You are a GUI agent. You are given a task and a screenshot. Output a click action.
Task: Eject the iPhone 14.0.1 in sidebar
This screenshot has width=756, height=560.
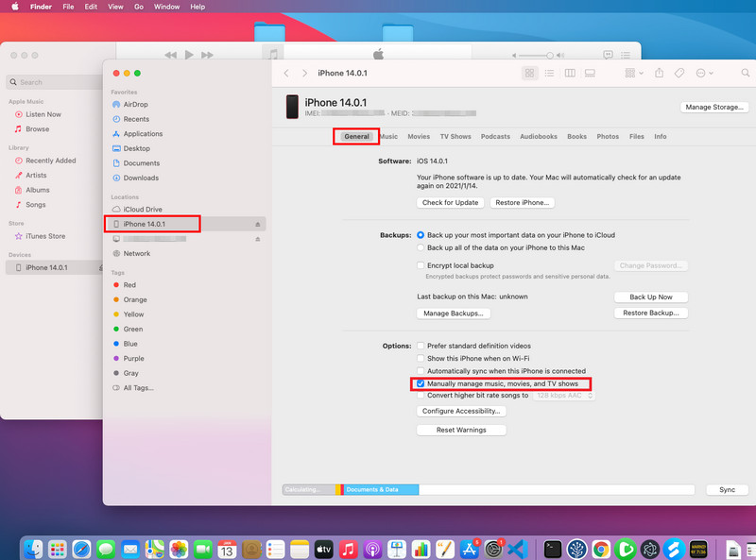pyautogui.click(x=258, y=224)
